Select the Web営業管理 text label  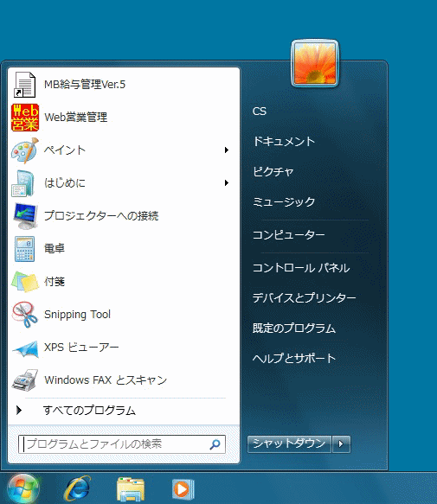pyautogui.click(x=75, y=118)
